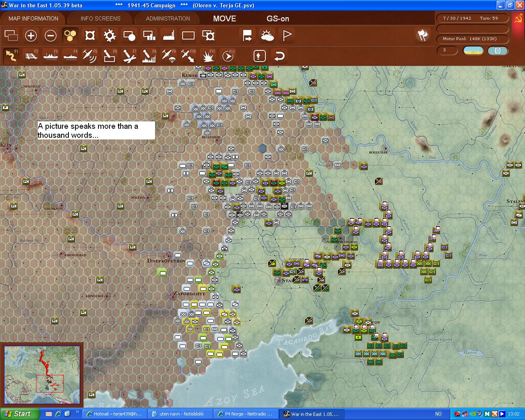Undo the last unit move
Viewport: 525px width, 420px height.
click(279, 55)
